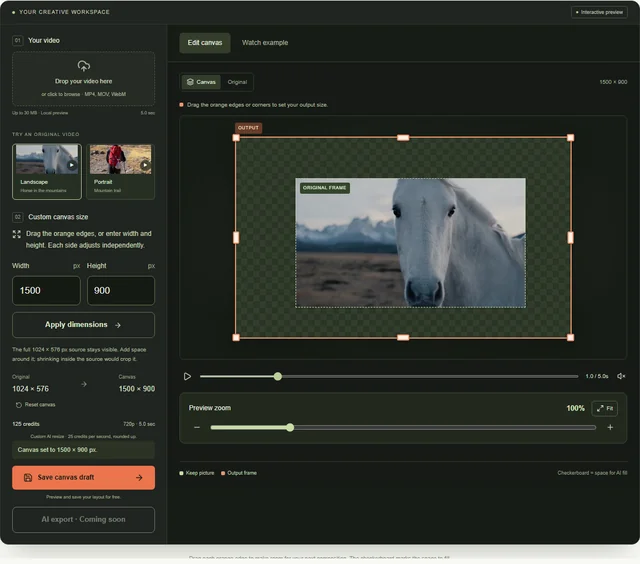
Task: Select the Canvas view toggle
Action: pyautogui.click(x=201, y=82)
